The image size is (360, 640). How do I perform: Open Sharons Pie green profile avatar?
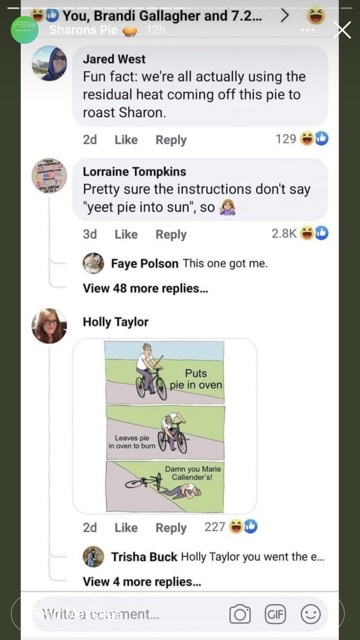coord(24,30)
